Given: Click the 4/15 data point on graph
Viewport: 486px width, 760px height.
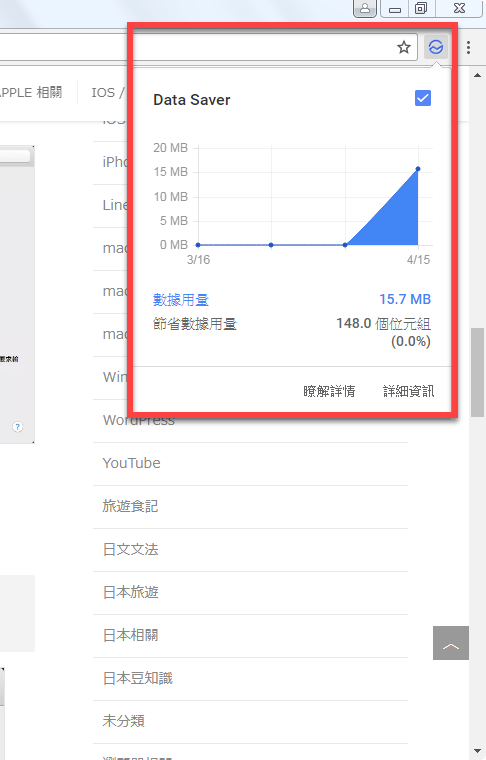Looking at the screenshot, I should pyautogui.click(x=418, y=169).
